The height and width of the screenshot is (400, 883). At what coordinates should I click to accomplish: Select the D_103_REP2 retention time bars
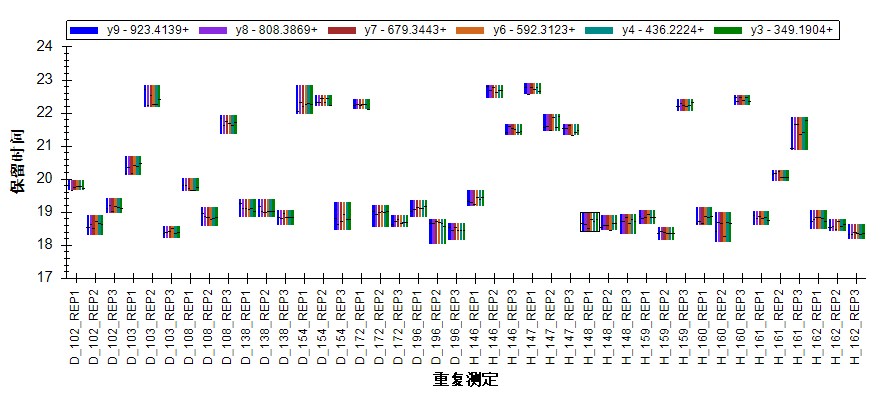point(152,96)
